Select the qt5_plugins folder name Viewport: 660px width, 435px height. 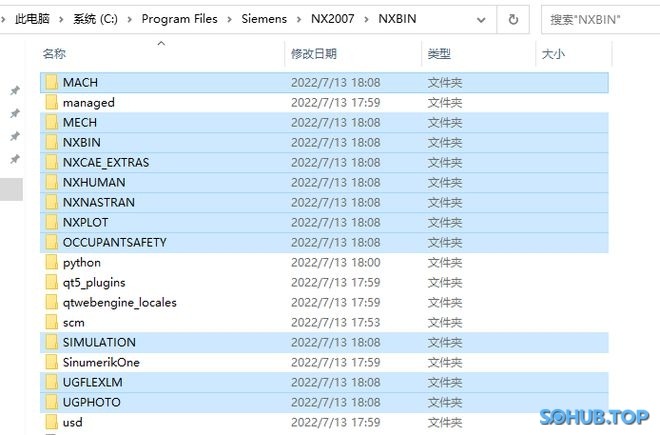[94, 283]
